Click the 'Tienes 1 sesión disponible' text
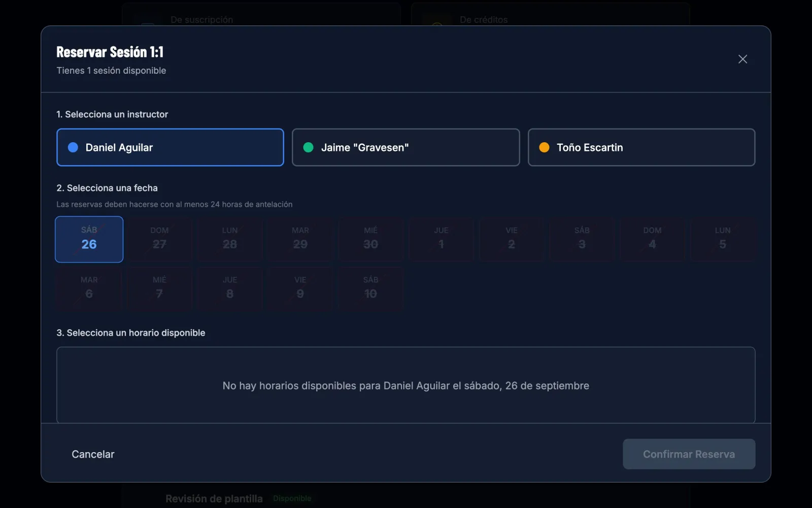 111,71
